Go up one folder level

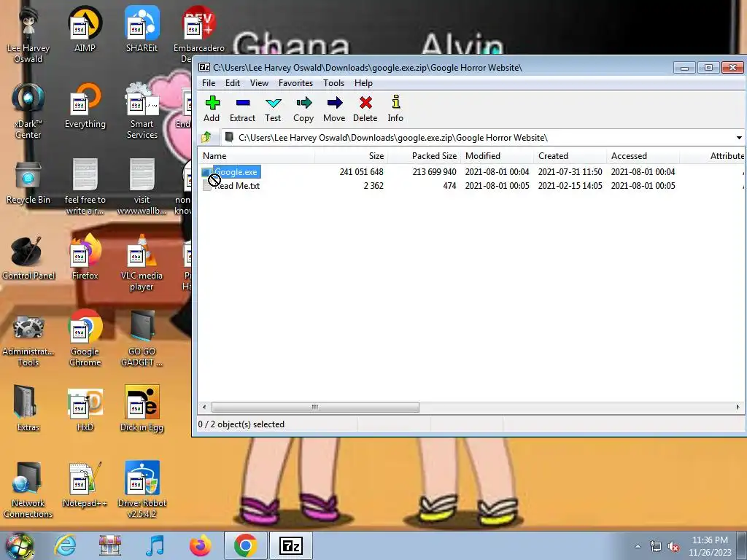click(206, 138)
